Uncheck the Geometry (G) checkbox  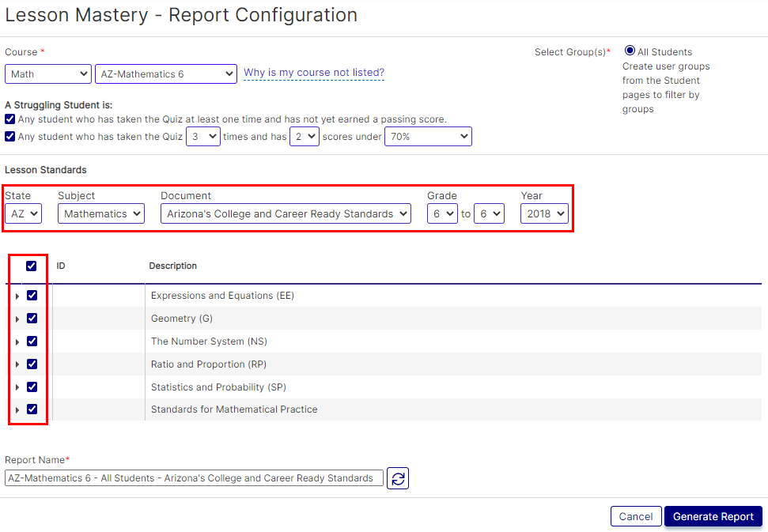(32, 319)
